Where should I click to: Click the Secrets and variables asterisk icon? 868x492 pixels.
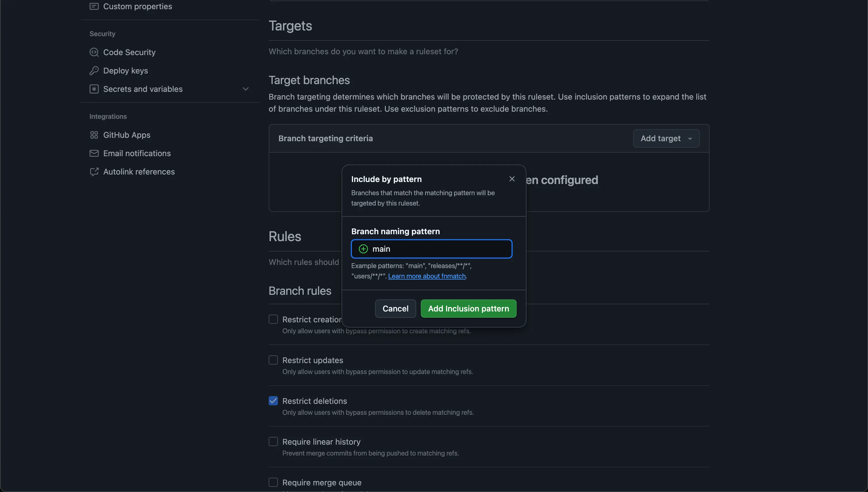pyautogui.click(x=94, y=89)
